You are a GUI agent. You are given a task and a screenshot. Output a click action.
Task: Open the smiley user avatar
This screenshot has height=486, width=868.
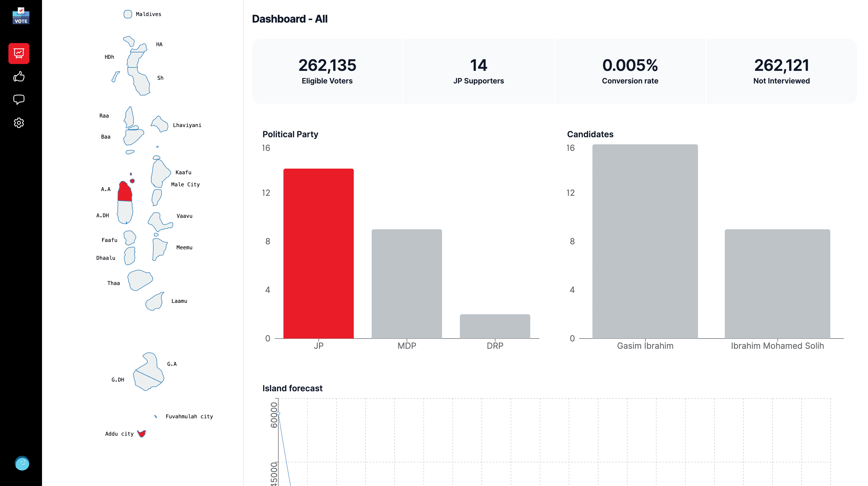click(x=22, y=463)
